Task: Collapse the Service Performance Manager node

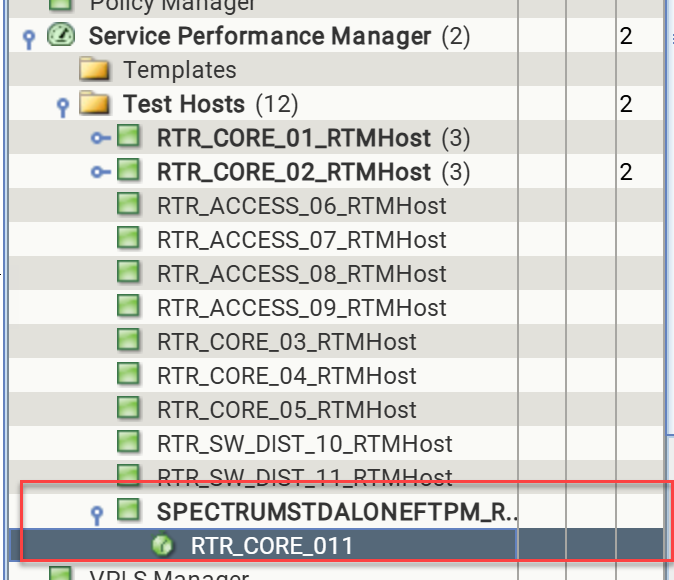Action: (x=29, y=39)
